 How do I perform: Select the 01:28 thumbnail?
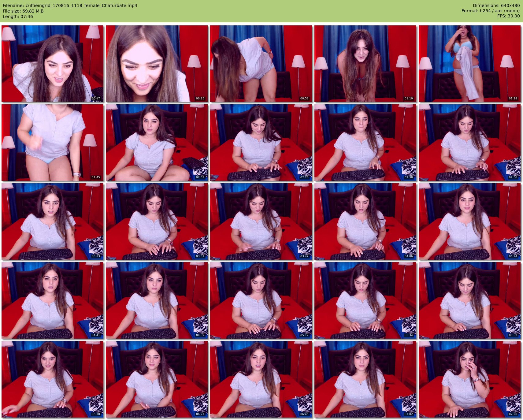469,64
